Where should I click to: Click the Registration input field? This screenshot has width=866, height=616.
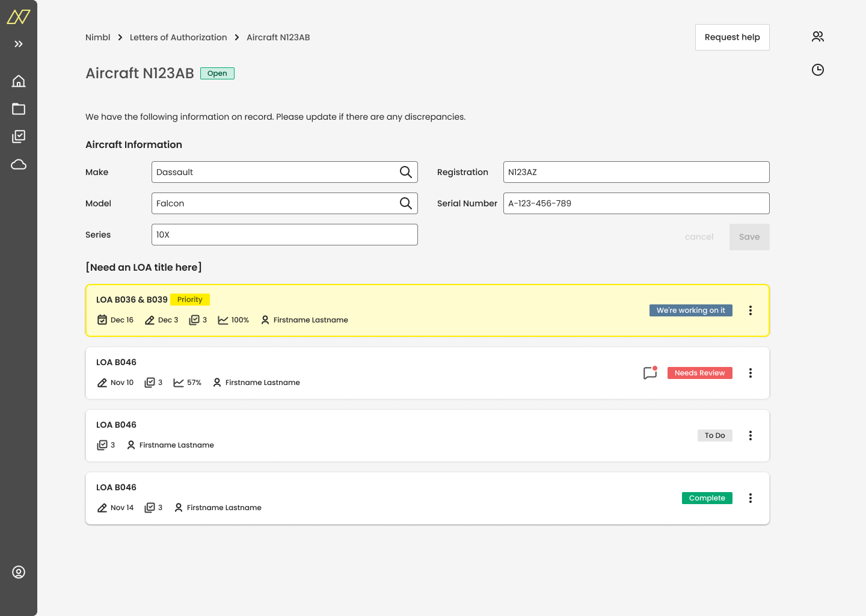(636, 172)
